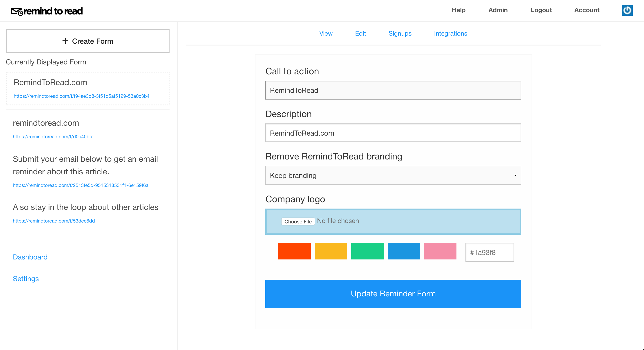Image resolution: width=644 pixels, height=350 pixels.
Task: Open the Dashboard link in sidebar
Action: click(x=30, y=257)
